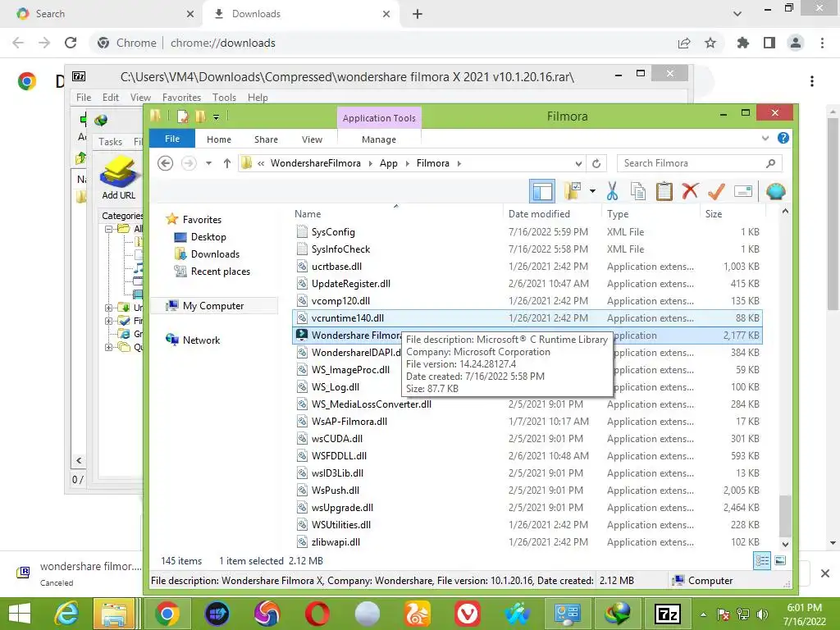Expand the Filmora breadcrumb arrow
This screenshot has width=840, height=630.
(x=459, y=163)
